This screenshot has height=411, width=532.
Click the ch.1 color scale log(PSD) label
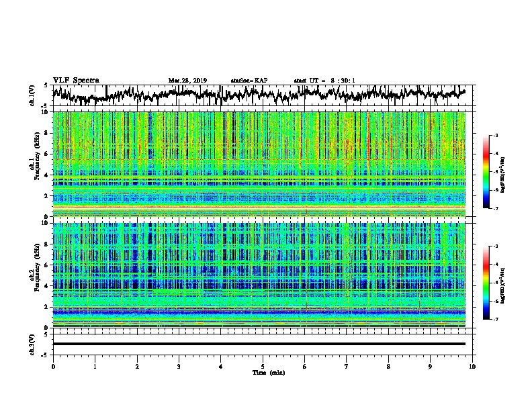(x=503, y=175)
